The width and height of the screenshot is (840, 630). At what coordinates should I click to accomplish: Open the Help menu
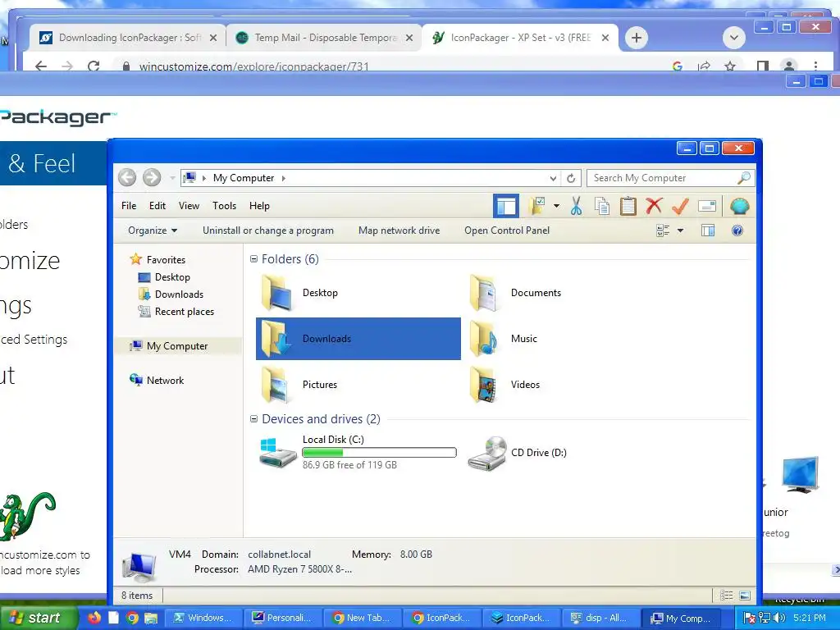tap(259, 206)
